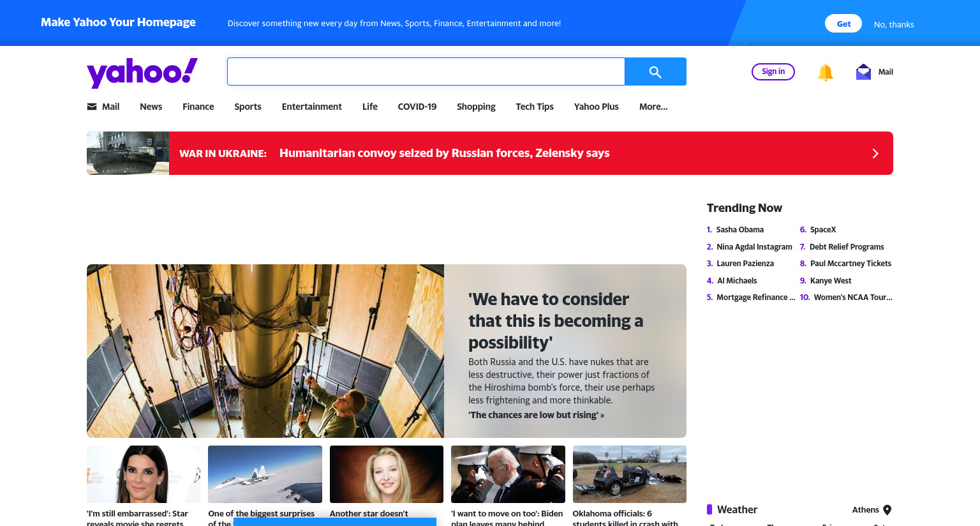Click WAR IN UKRAINE label
The width and height of the screenshot is (980, 526).
pyautogui.click(x=223, y=154)
